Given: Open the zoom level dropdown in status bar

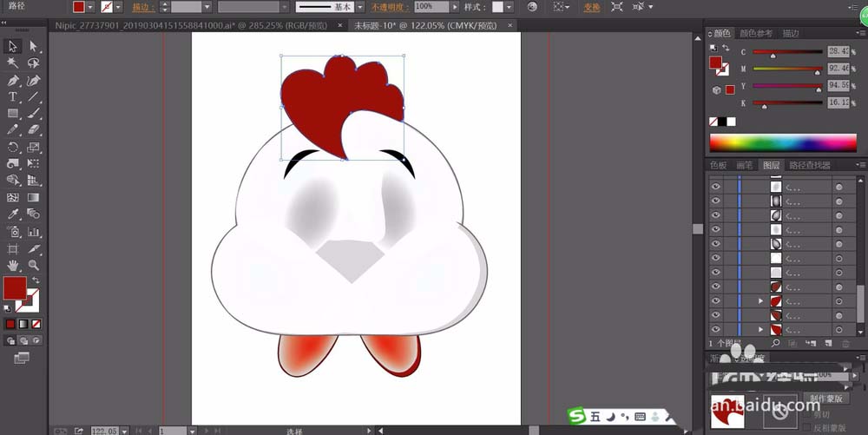Looking at the screenshot, I should pyautogui.click(x=124, y=431).
